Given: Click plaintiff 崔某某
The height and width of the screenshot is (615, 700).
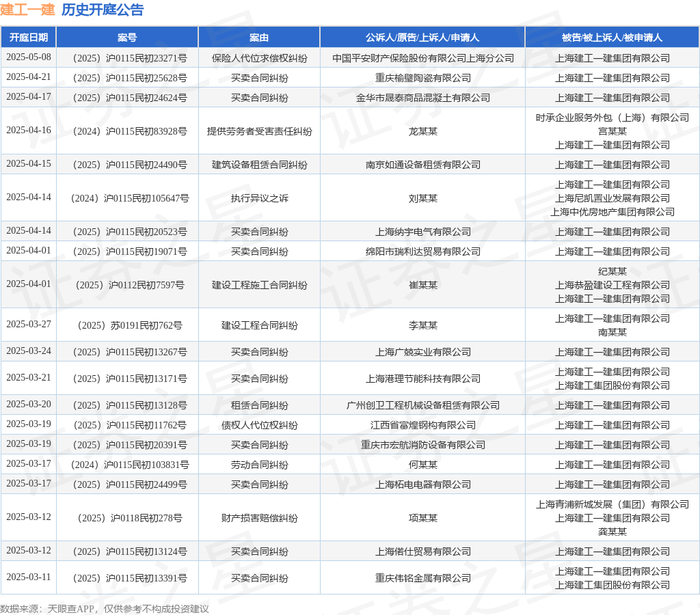Looking at the screenshot, I should 422,285.
